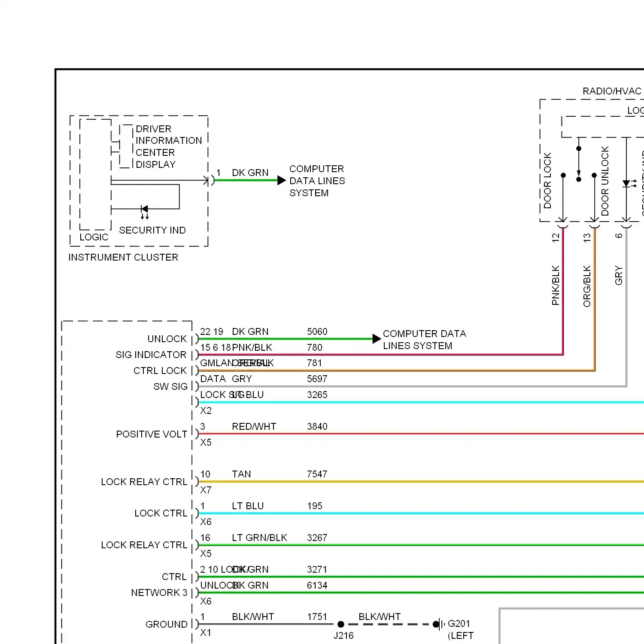The width and height of the screenshot is (644, 644).
Task: Click circuit number 7547
Action: pos(317,474)
